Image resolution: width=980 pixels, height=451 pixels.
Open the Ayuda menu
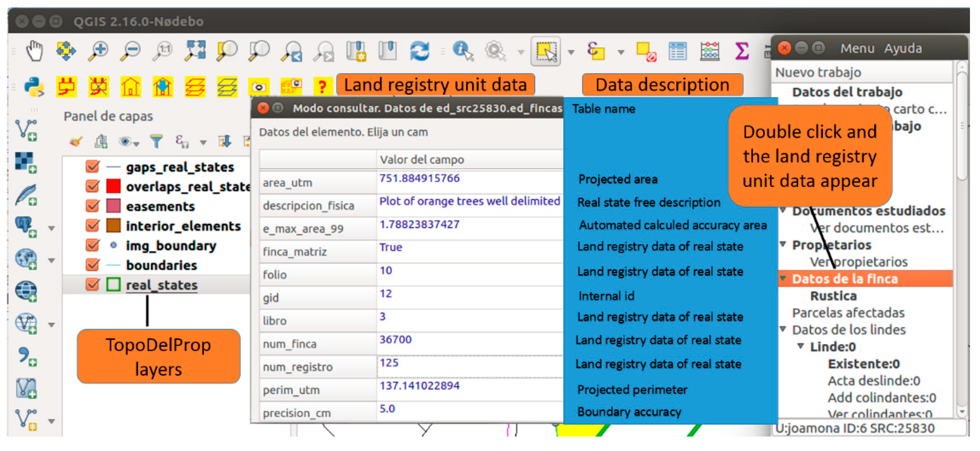(902, 48)
